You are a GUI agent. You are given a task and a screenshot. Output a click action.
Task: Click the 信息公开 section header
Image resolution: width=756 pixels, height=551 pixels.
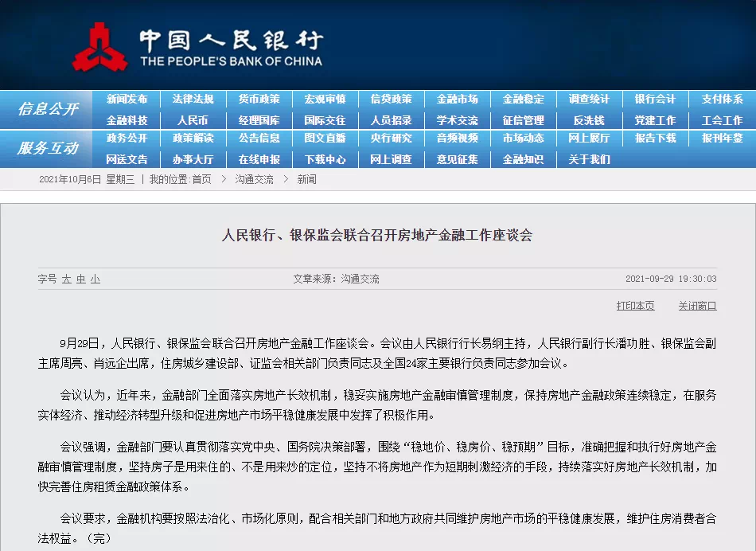coord(48,110)
